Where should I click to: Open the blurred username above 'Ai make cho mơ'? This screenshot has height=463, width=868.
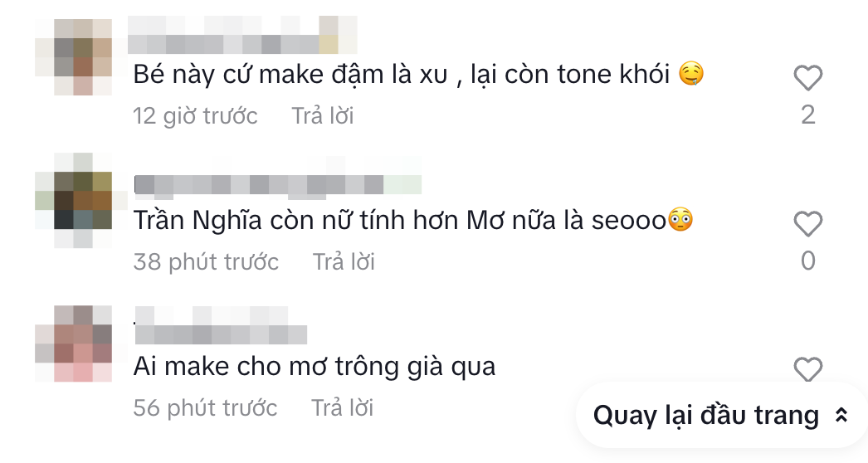pos(221,325)
